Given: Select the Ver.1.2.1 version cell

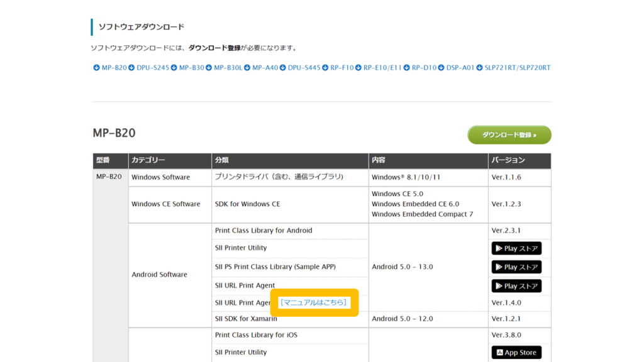Looking at the screenshot, I should tap(519, 319).
